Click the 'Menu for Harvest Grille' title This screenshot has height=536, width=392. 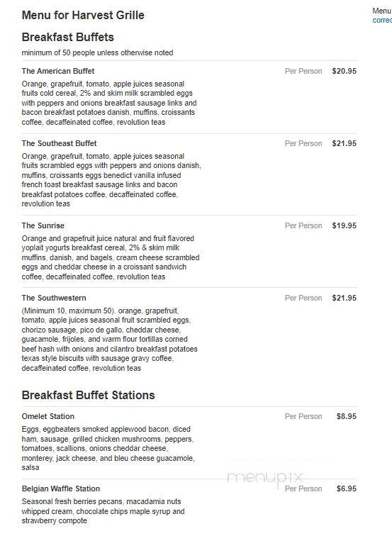(83, 16)
